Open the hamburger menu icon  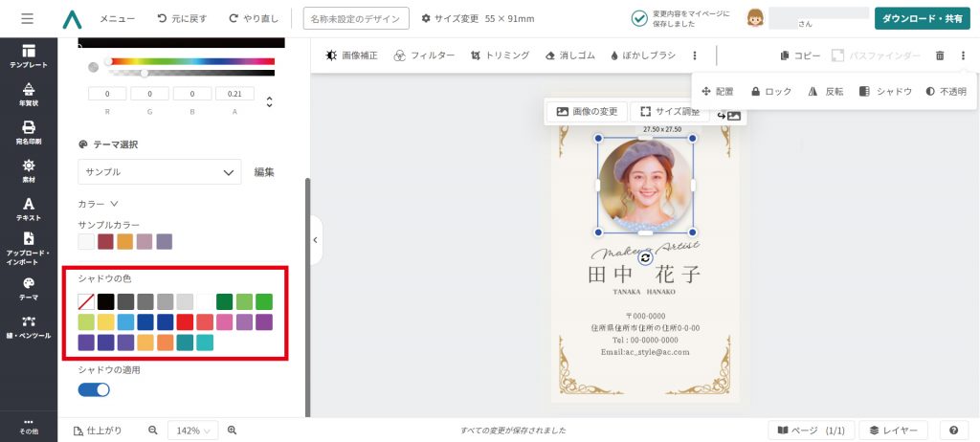coord(27,18)
